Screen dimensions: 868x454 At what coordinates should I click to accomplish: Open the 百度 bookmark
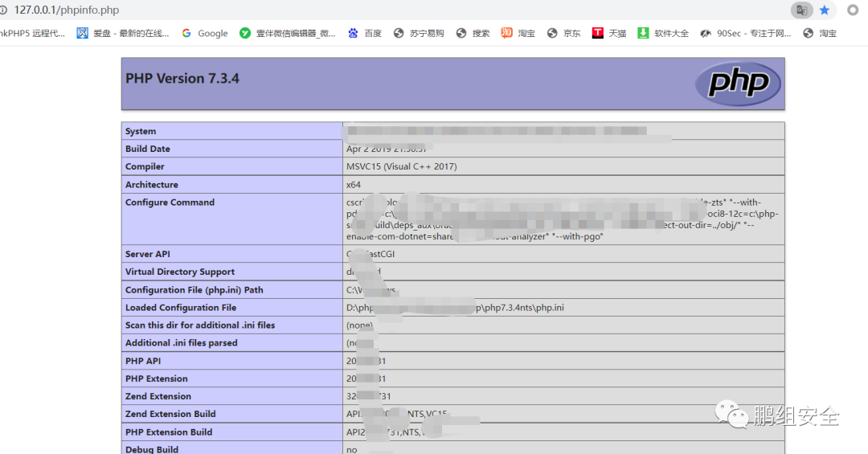[x=365, y=33]
